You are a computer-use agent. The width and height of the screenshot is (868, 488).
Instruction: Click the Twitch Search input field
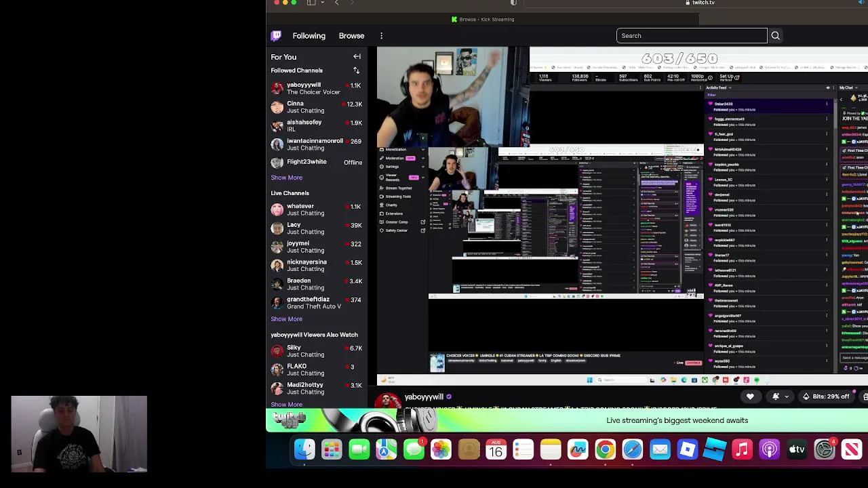pyautogui.click(x=692, y=36)
